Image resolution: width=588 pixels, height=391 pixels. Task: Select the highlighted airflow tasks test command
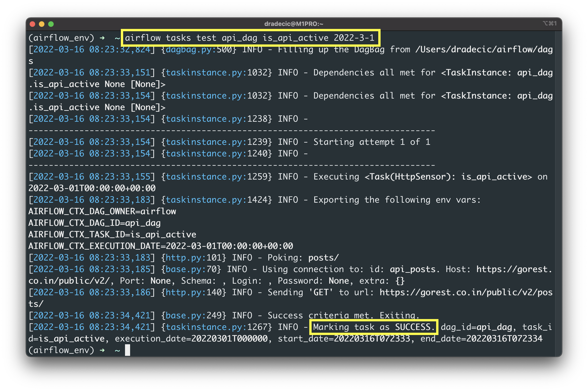(250, 38)
